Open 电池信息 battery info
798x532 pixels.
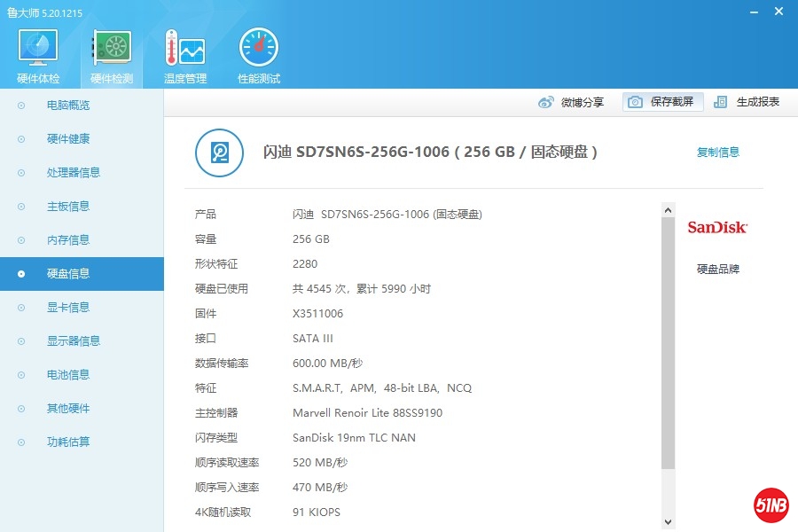click(x=68, y=375)
